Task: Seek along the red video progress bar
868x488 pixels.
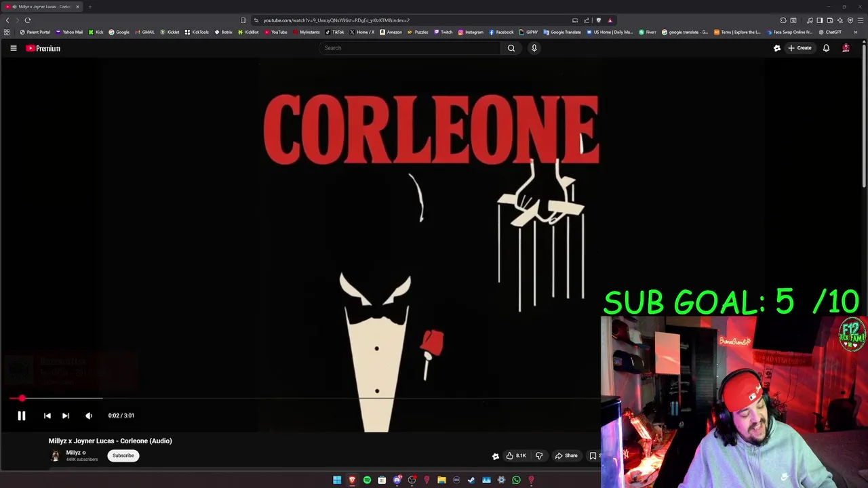Action: coord(304,399)
